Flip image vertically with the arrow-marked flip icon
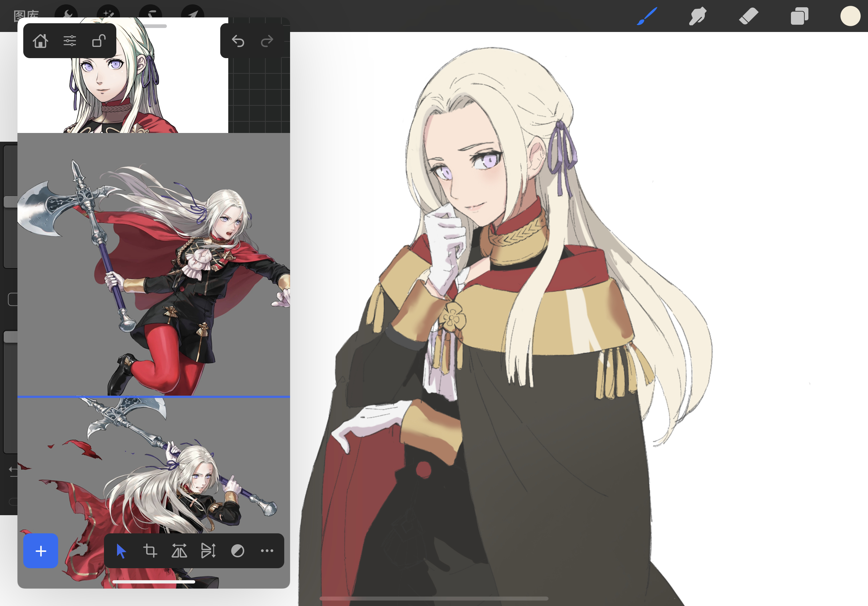This screenshot has height=606, width=868. [208, 551]
